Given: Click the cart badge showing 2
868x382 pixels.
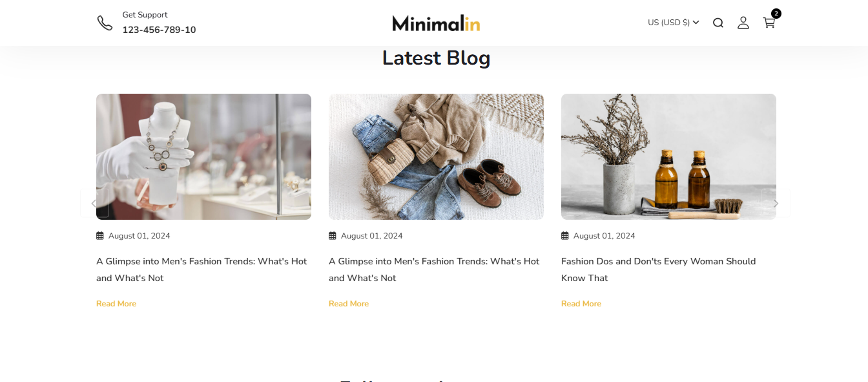Looking at the screenshot, I should click(776, 14).
